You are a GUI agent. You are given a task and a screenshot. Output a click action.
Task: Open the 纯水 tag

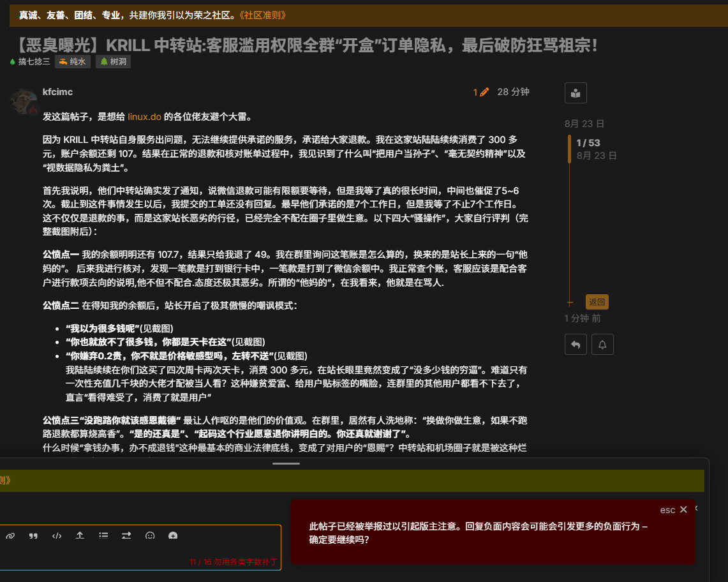(x=73, y=62)
